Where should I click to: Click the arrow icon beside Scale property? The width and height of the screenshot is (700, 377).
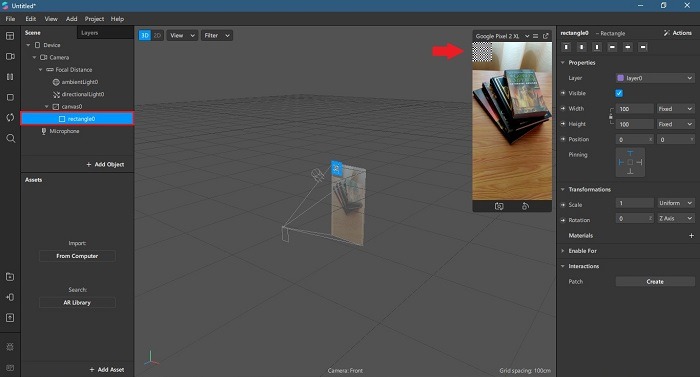[x=563, y=205]
